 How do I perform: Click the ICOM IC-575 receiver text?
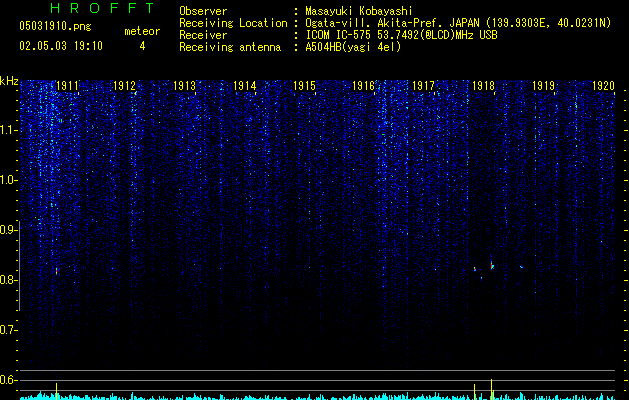pos(401,35)
